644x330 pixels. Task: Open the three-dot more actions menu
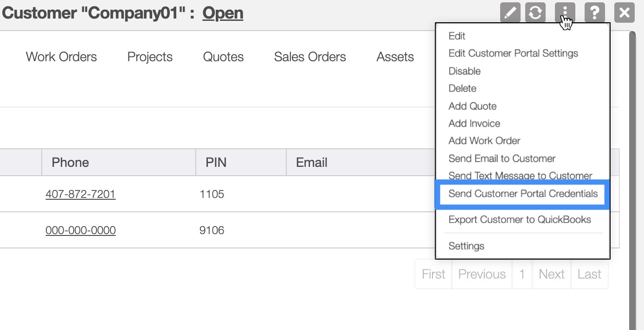pyautogui.click(x=565, y=13)
